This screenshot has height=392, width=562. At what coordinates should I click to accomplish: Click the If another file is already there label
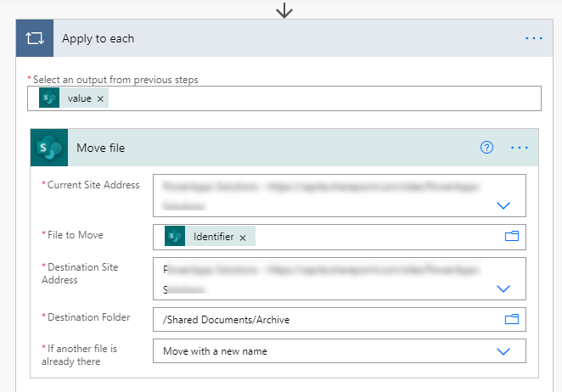(79, 355)
